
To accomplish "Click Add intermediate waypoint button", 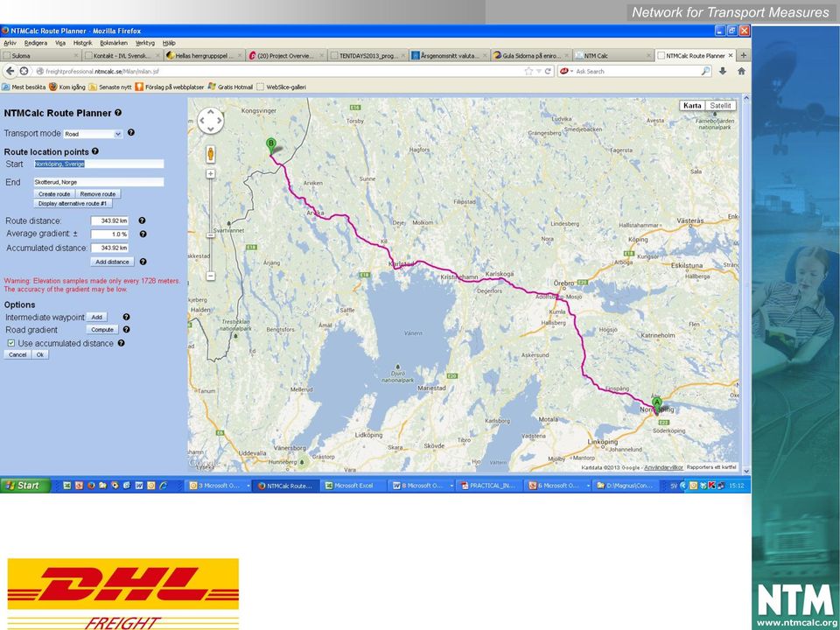I will pos(96,317).
